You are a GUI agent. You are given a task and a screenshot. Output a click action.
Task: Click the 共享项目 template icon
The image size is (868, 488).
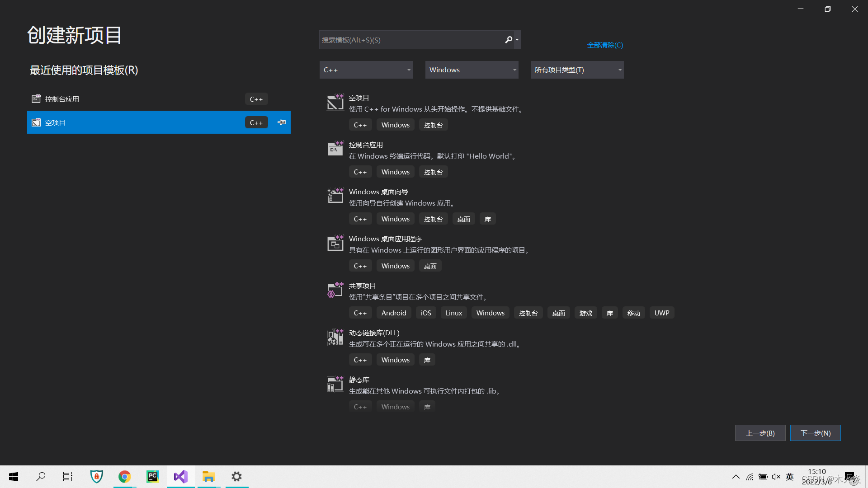(x=335, y=290)
